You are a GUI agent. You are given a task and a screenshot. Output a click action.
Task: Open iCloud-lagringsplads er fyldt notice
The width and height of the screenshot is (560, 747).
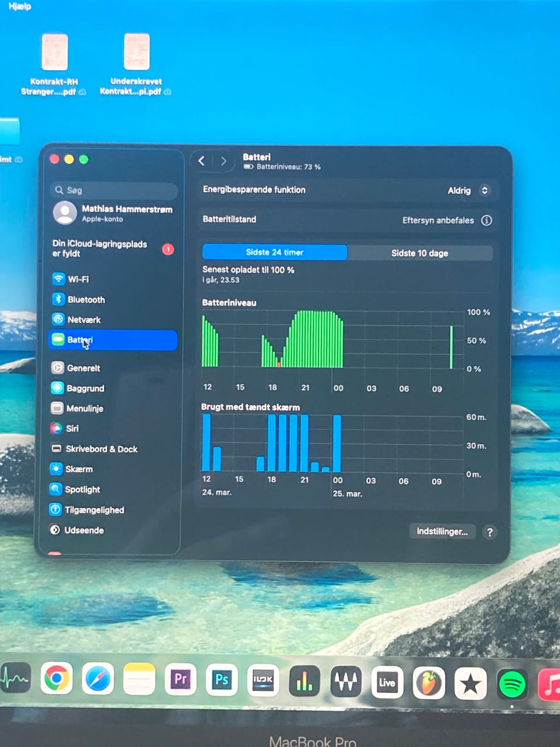click(113, 249)
